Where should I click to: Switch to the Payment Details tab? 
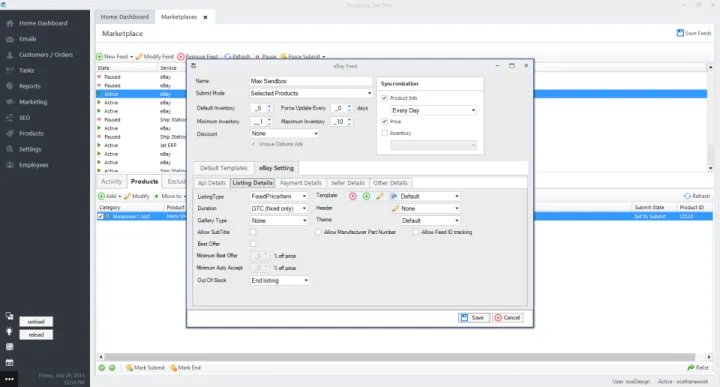[x=301, y=183]
